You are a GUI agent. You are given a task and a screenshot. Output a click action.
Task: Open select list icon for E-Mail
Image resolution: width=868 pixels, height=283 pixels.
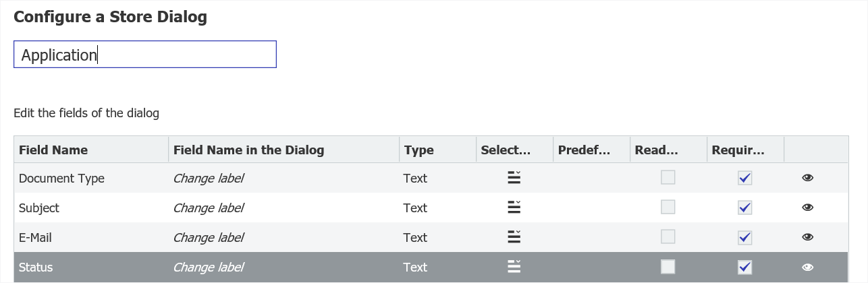(514, 237)
